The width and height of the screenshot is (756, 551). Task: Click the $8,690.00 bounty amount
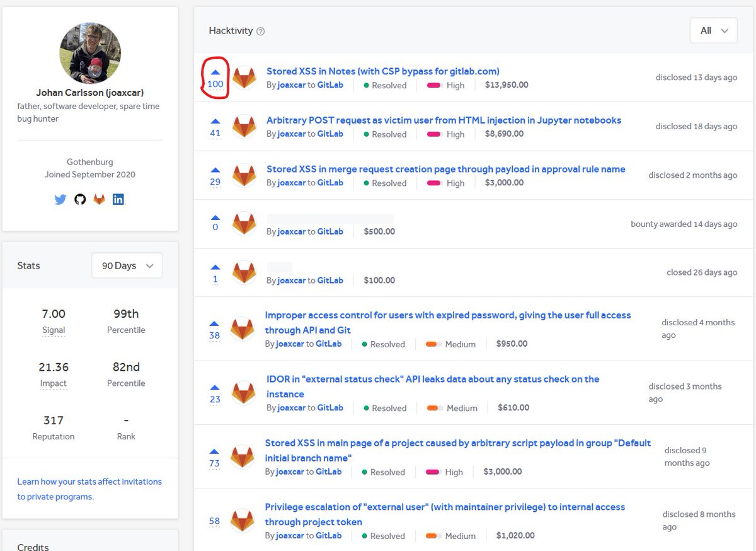504,134
